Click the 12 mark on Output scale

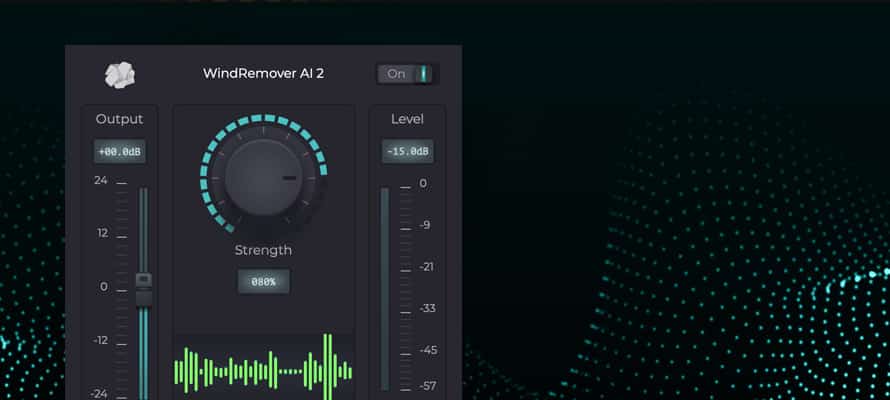(x=102, y=233)
